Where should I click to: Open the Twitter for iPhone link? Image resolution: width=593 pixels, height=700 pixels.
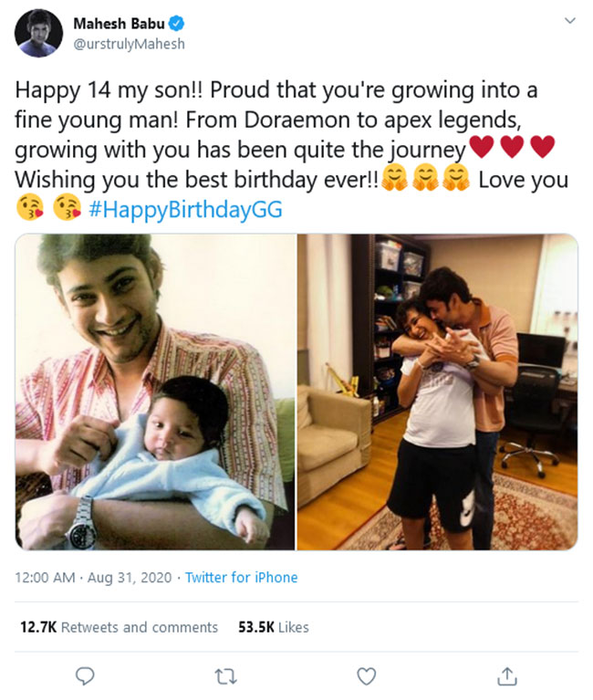pos(242,578)
